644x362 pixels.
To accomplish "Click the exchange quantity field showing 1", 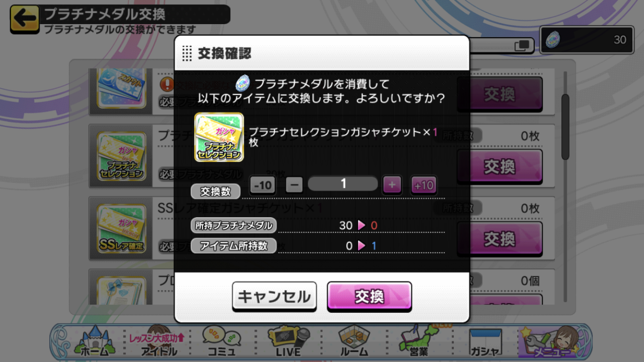I will [343, 184].
